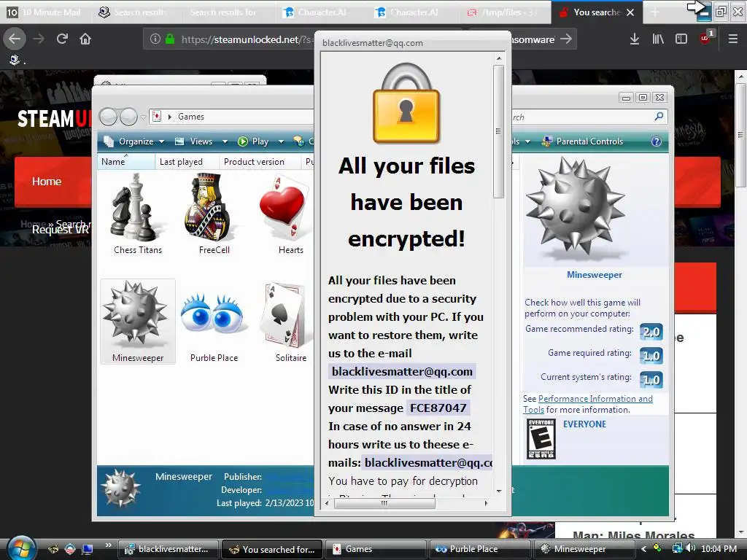Click the EVERYONE rating link
Viewport: 747px width, 560px height.
coord(584,424)
